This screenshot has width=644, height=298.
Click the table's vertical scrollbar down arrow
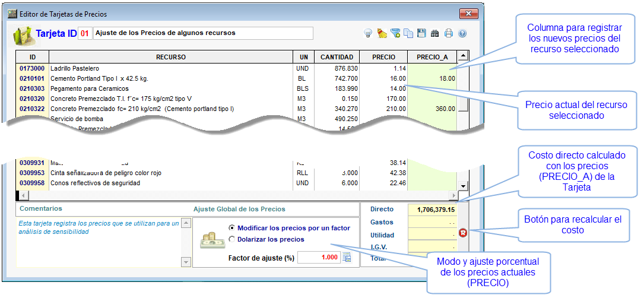point(464,186)
